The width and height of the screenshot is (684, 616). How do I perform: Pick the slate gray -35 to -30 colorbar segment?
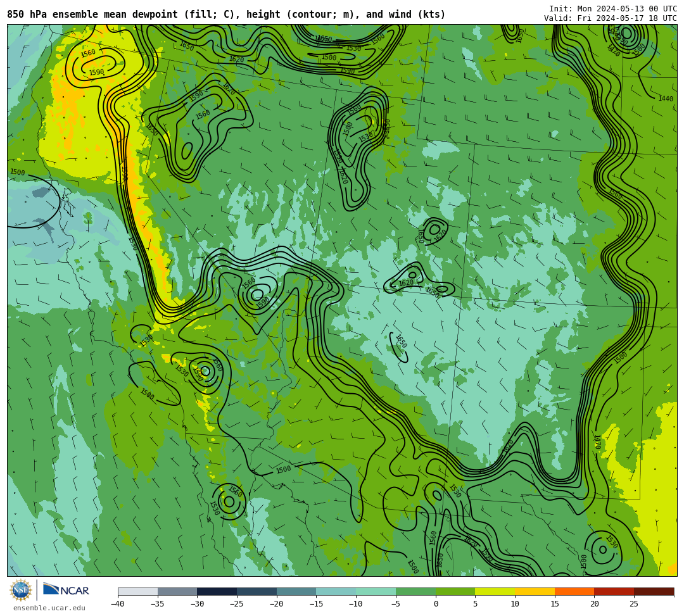click(177, 591)
